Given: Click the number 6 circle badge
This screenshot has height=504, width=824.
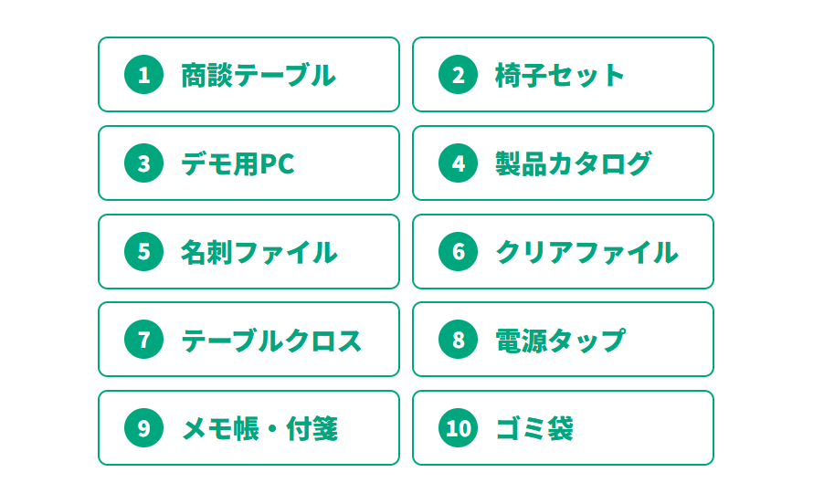Looking at the screenshot, I should [x=458, y=251].
